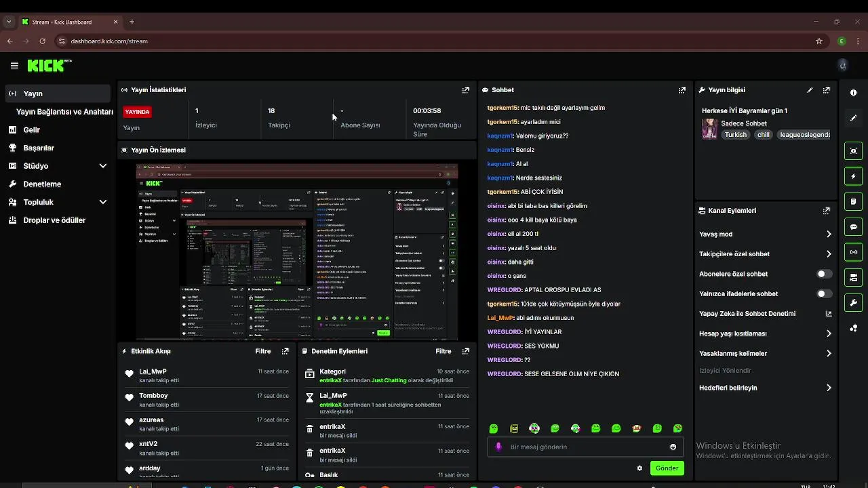
Task: Open the emoji picker in the message box
Action: click(x=673, y=447)
